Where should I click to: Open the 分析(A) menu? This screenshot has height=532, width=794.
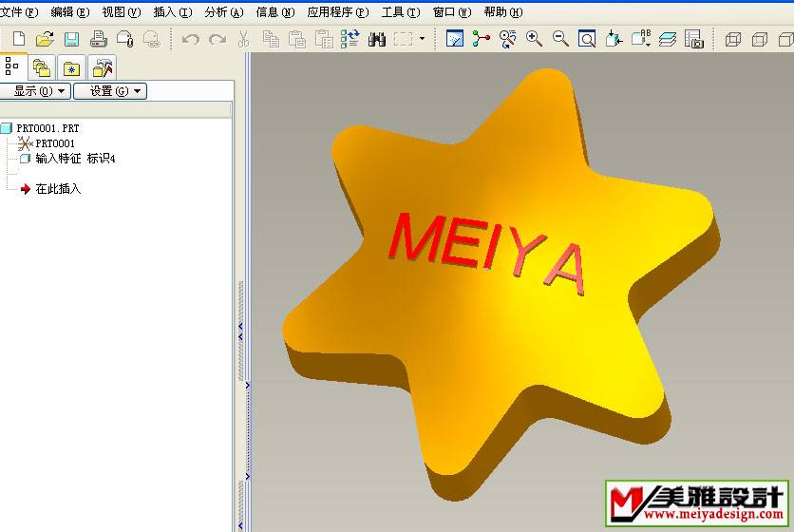(x=224, y=12)
